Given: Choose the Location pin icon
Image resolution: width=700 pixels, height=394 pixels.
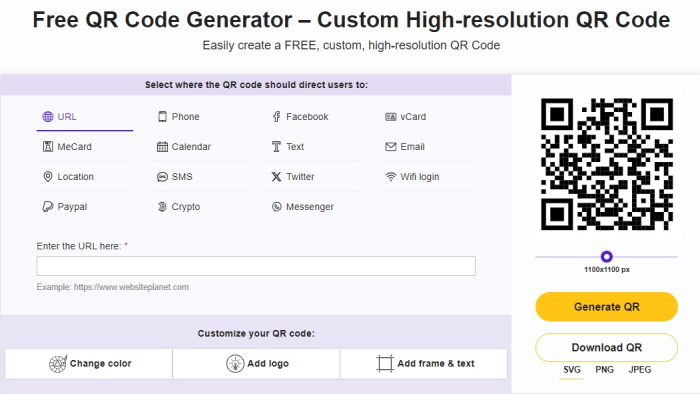Looking at the screenshot, I should [48, 177].
